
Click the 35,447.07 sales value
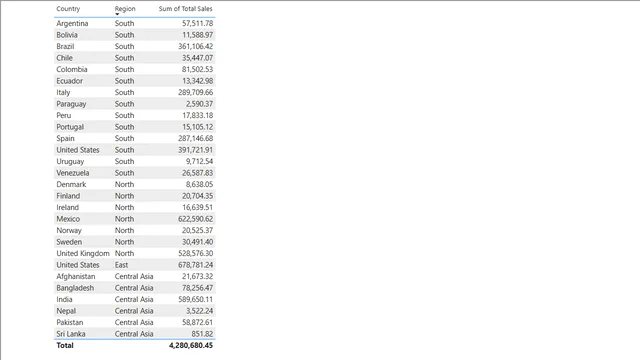tap(198, 58)
